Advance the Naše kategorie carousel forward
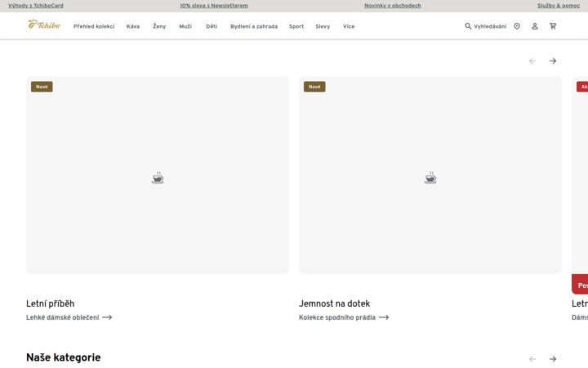Viewport: 588px width, 368px height. pyautogui.click(x=553, y=359)
